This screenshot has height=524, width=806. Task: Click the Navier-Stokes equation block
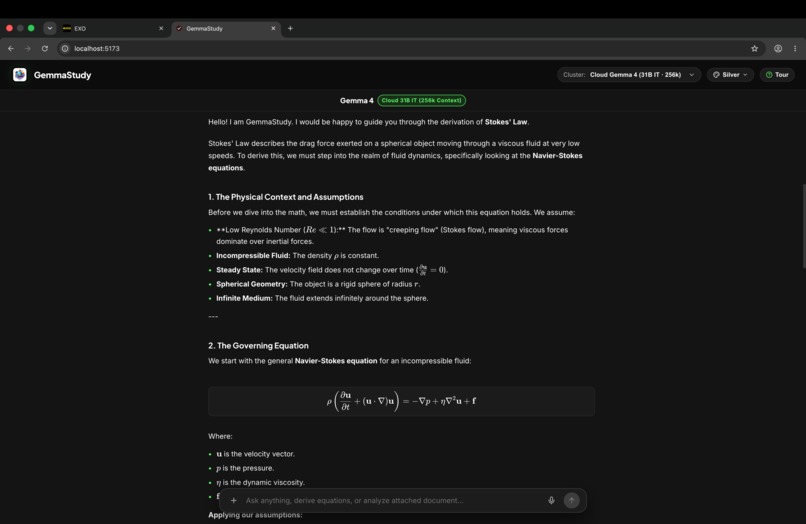click(401, 401)
